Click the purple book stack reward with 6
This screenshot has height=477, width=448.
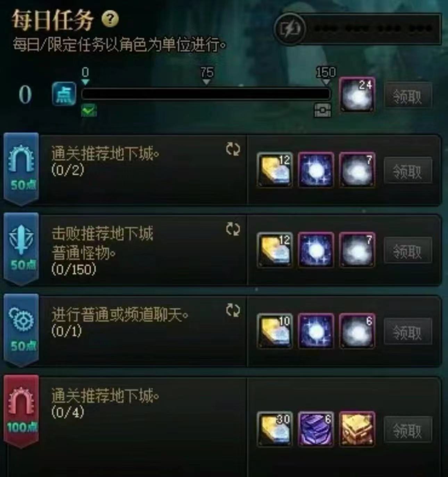(316, 429)
